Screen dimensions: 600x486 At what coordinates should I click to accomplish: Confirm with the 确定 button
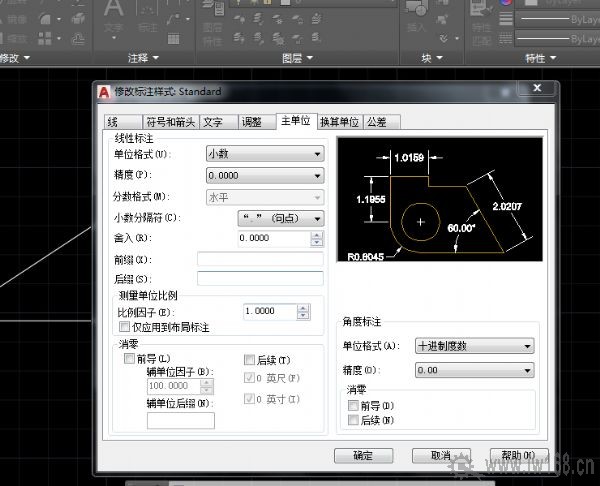(x=363, y=455)
